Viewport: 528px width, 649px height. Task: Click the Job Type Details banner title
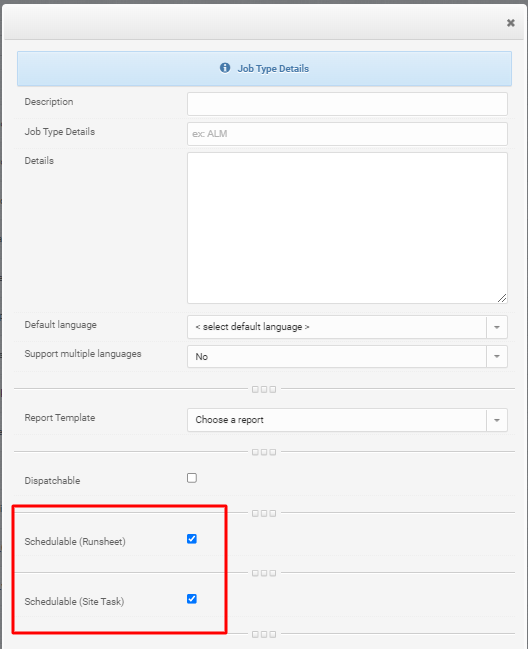coord(273,69)
